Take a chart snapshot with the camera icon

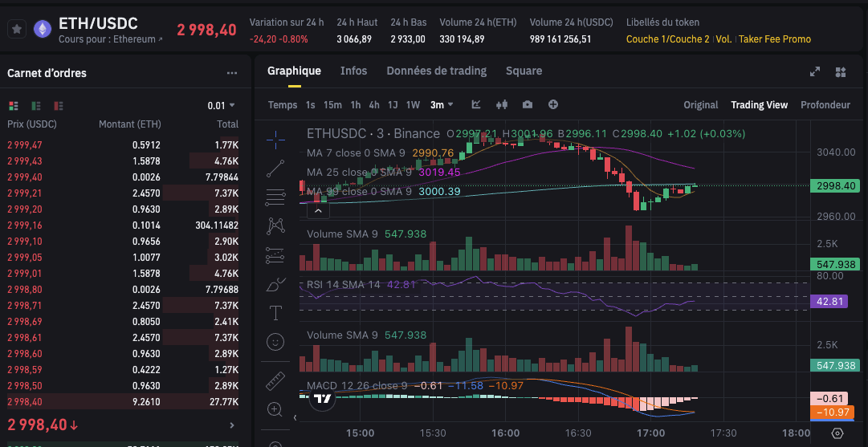point(528,104)
